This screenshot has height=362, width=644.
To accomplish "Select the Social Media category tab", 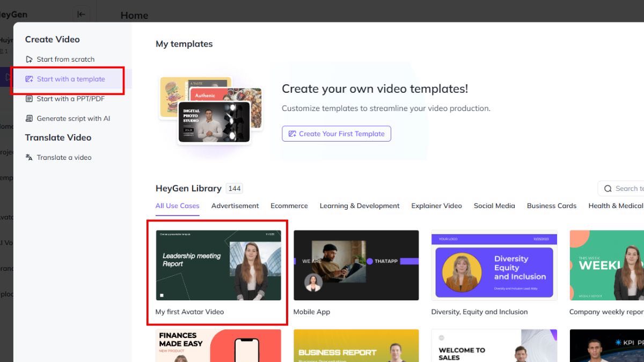I will [x=494, y=205].
